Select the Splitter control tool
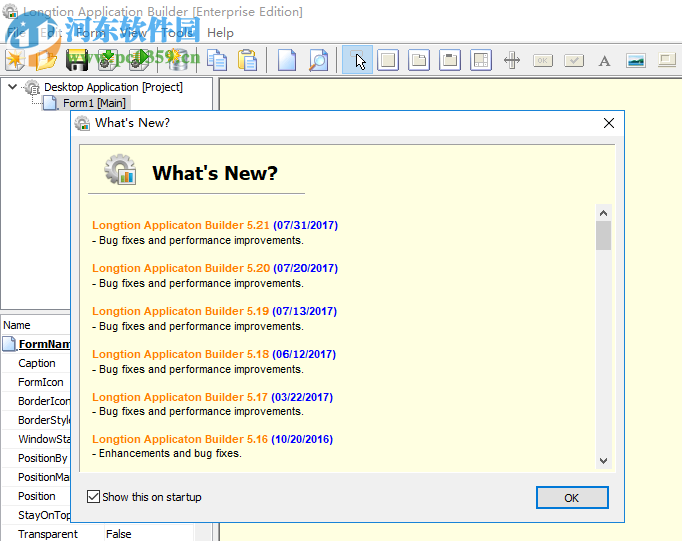This screenshot has height=541, width=682. pos(512,60)
